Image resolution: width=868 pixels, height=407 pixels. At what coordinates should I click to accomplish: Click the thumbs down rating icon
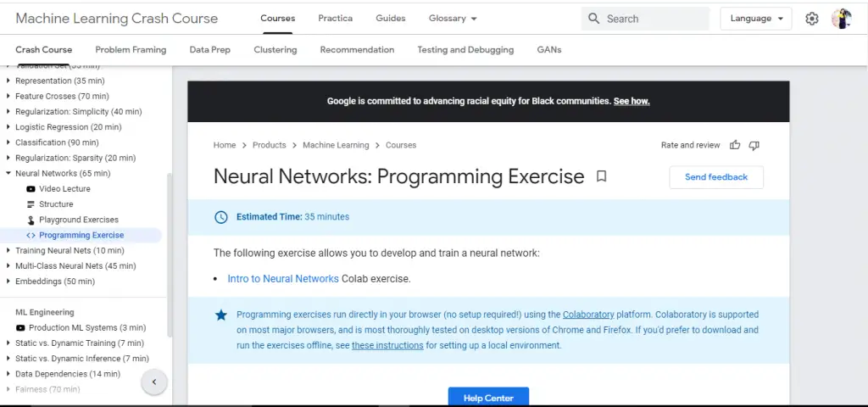[754, 145]
